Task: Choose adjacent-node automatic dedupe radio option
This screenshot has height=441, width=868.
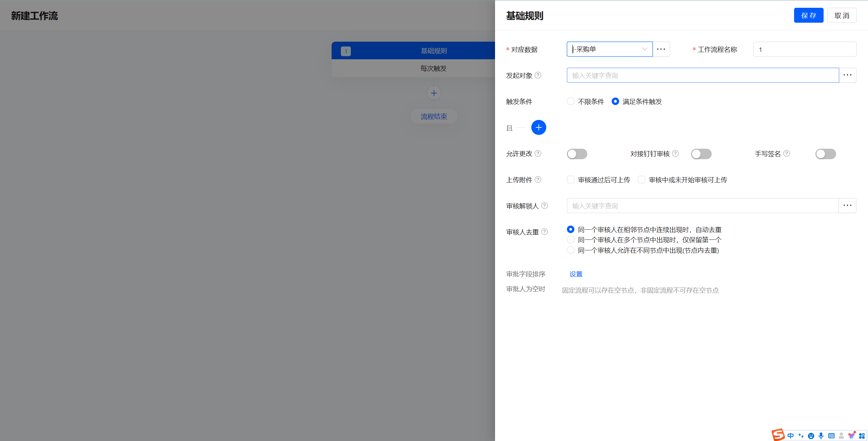Action: 571,229
